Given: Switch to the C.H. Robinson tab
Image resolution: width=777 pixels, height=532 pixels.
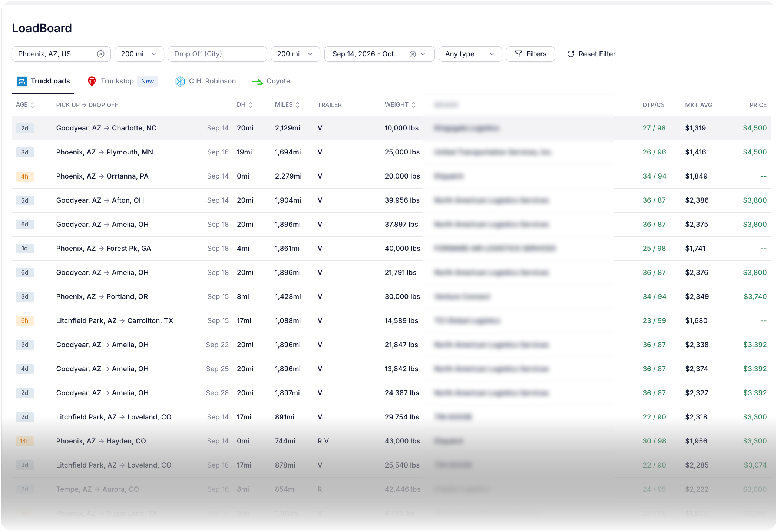Looking at the screenshot, I should [x=205, y=81].
